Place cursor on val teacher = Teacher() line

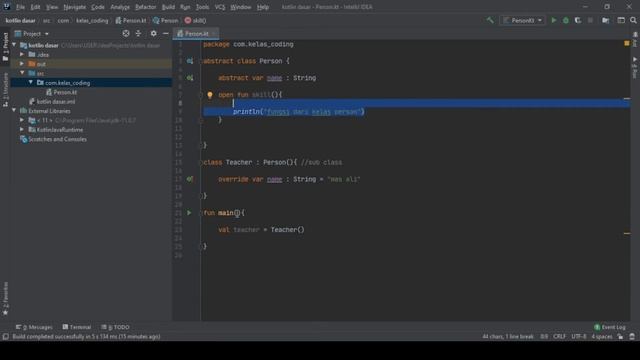coord(261,229)
